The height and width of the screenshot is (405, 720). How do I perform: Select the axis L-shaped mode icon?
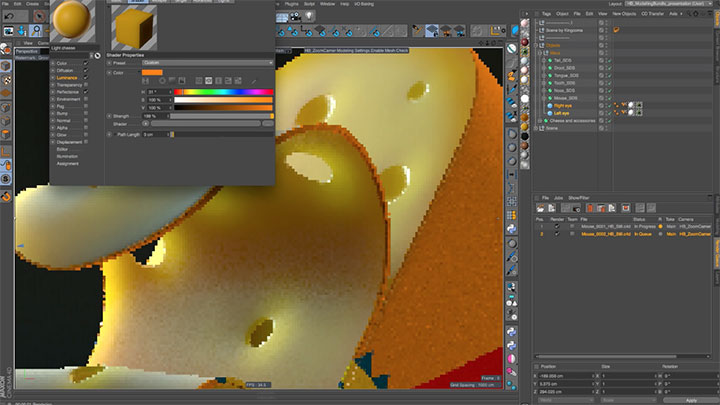pyautogui.click(x=6, y=150)
